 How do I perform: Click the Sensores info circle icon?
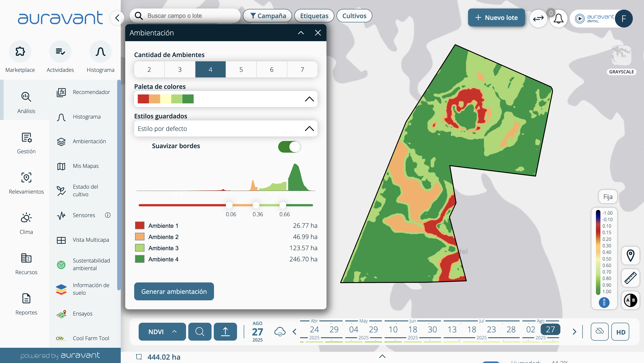108,215
